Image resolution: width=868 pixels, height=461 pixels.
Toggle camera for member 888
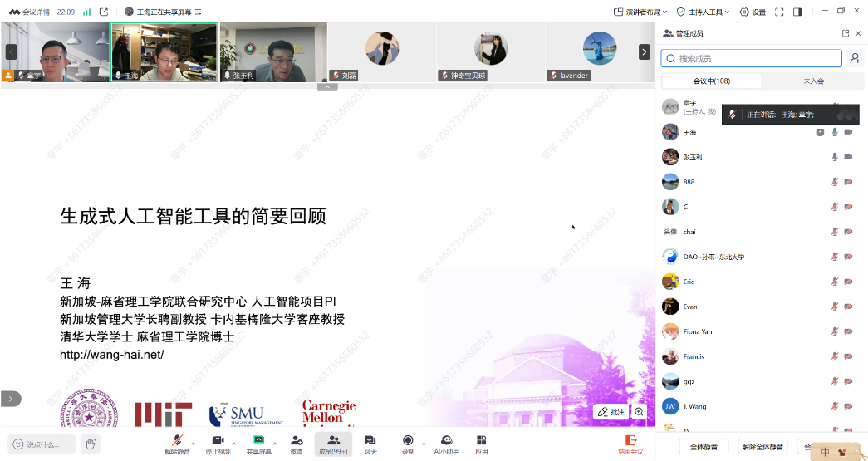pos(849,182)
